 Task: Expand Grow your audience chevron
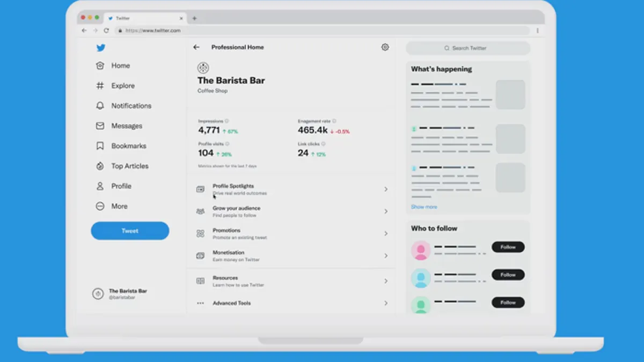click(x=386, y=211)
